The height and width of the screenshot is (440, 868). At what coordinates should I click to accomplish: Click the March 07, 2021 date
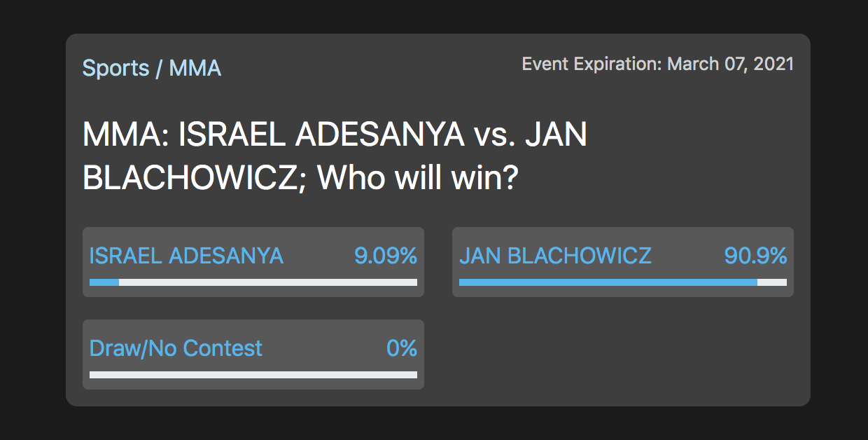pyautogui.click(x=731, y=64)
